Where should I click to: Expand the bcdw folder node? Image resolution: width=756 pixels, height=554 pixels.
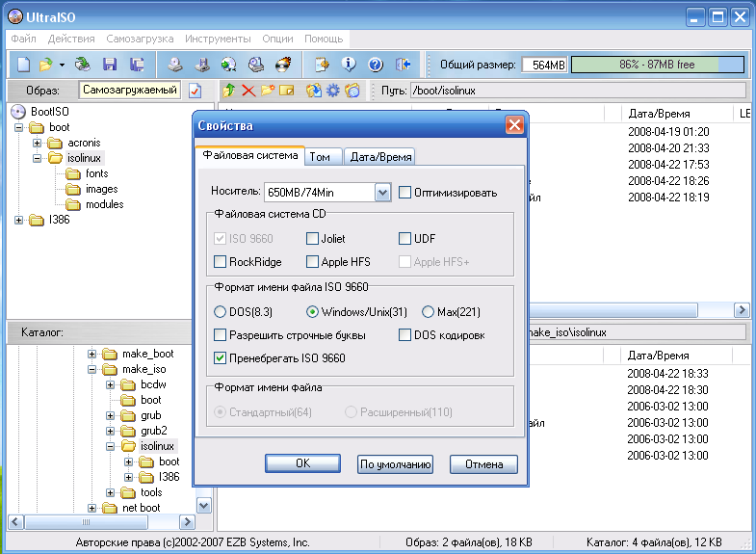(111, 384)
